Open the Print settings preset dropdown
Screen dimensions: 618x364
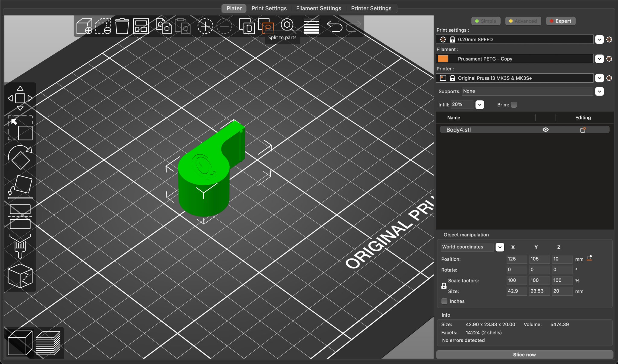pyautogui.click(x=599, y=40)
